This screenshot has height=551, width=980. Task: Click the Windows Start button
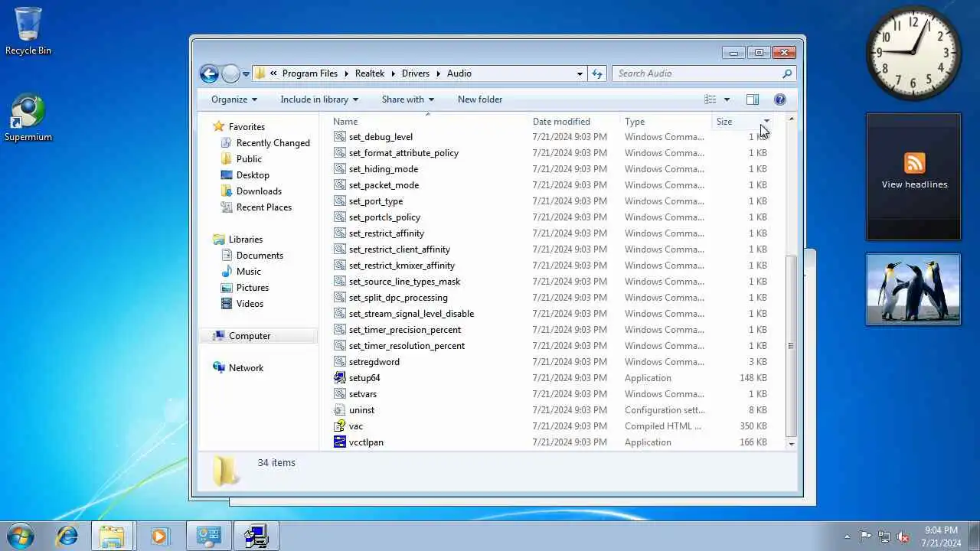(21, 536)
